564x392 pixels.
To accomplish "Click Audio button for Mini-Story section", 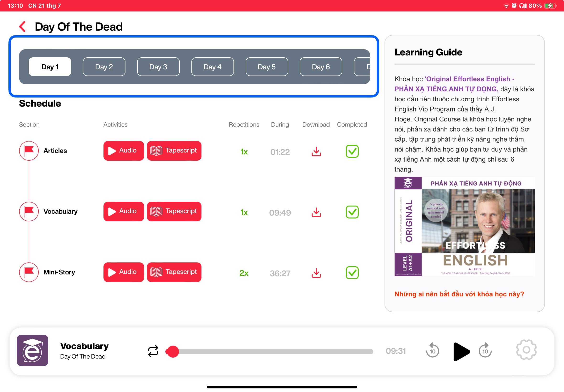I will point(122,272).
